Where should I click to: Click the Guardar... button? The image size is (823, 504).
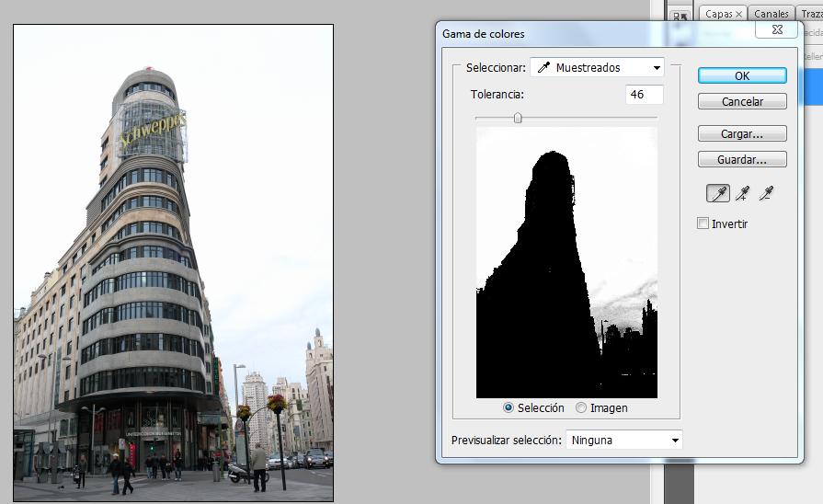pos(742,159)
